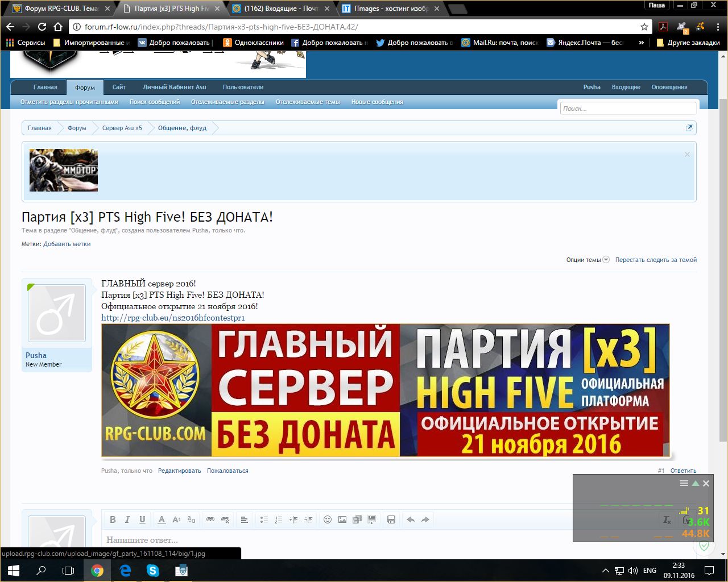728x582 pixels.
Task: Open the MMOTOP banner thumbnail
Action: (x=64, y=170)
